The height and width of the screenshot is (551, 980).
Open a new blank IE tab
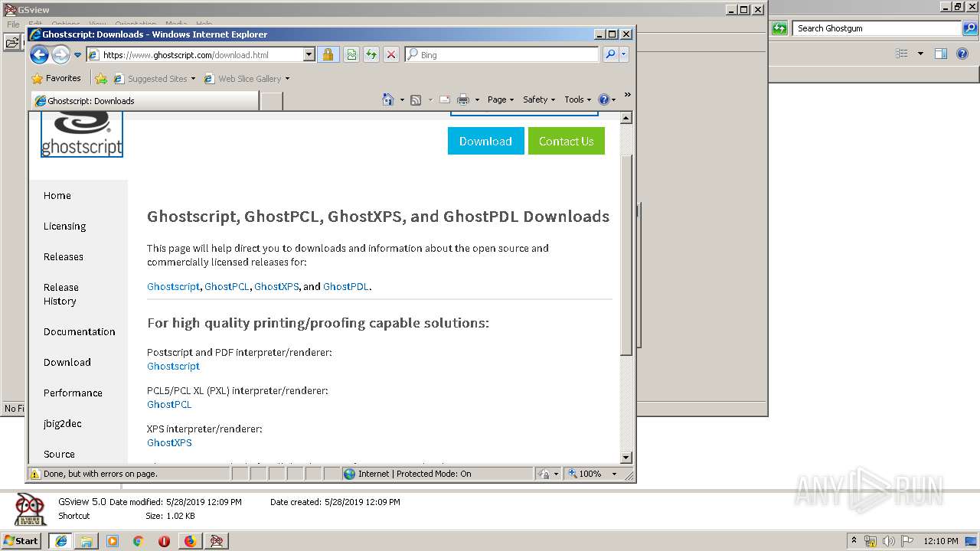pos(272,101)
